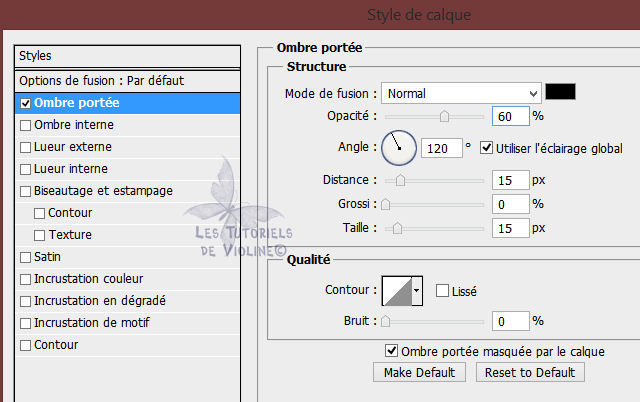640x402 pixels.
Task: Click the Distance slider handle
Action: coord(401,181)
